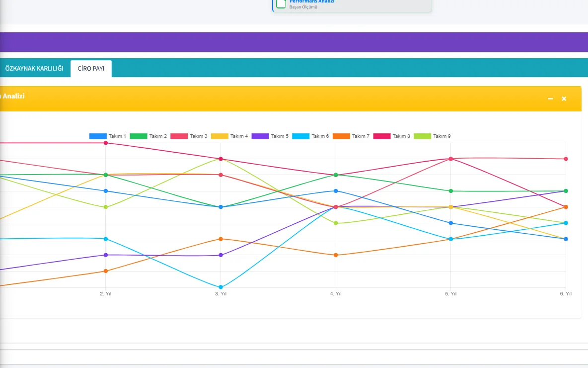This screenshot has width=588, height=368.
Task: Toggle the Takım 3 legend swatch
Action: tap(179, 136)
